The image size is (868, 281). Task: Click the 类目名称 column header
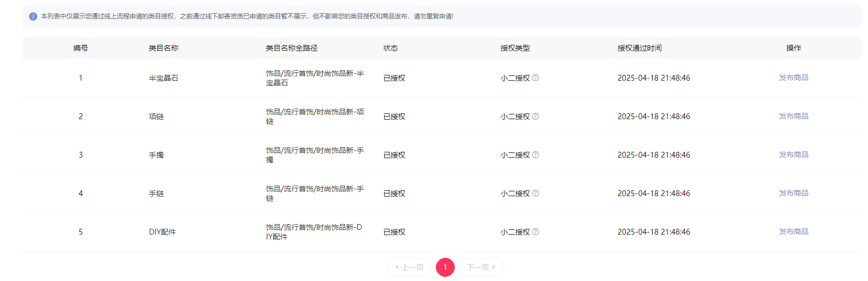coord(164,48)
